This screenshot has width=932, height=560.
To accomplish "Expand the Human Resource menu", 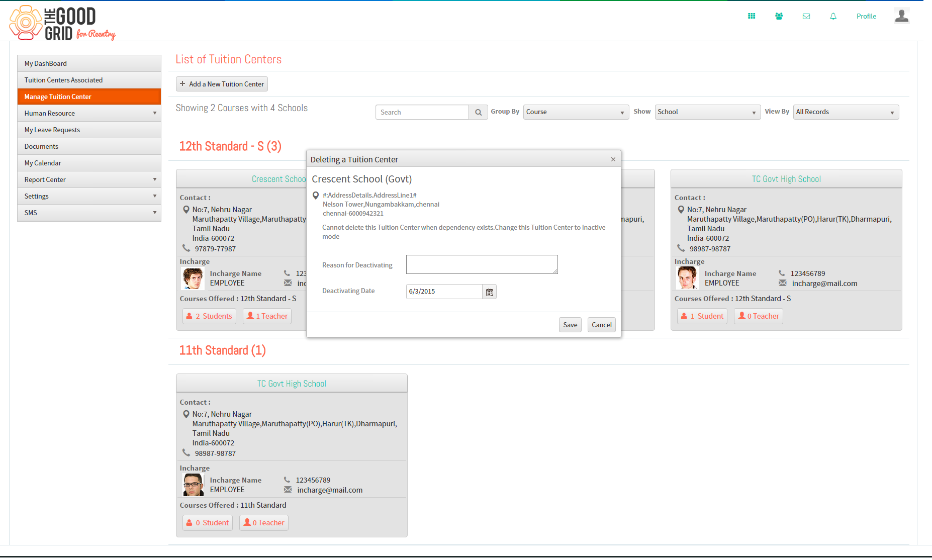I will pyautogui.click(x=89, y=113).
